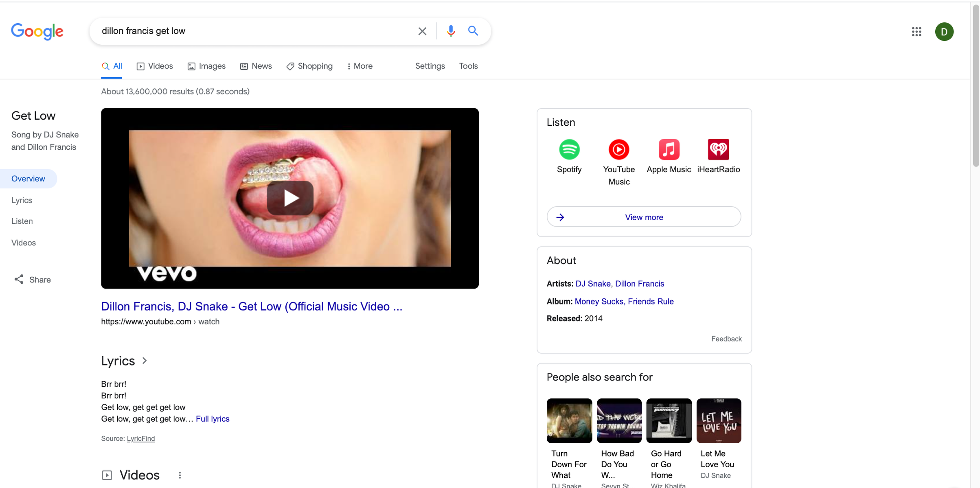Open Videos section options menu
Image resolution: width=980 pixels, height=488 pixels.
pyautogui.click(x=180, y=475)
